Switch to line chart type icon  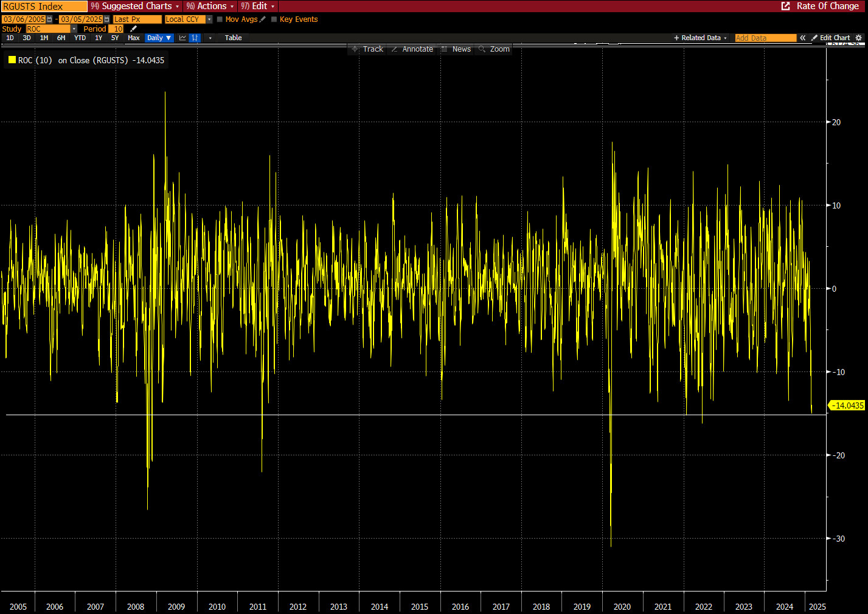coord(182,38)
